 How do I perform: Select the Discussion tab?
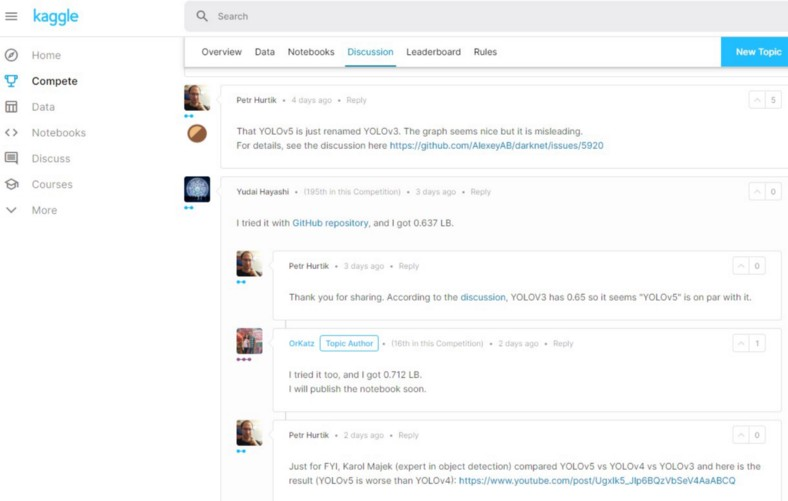[x=370, y=52]
